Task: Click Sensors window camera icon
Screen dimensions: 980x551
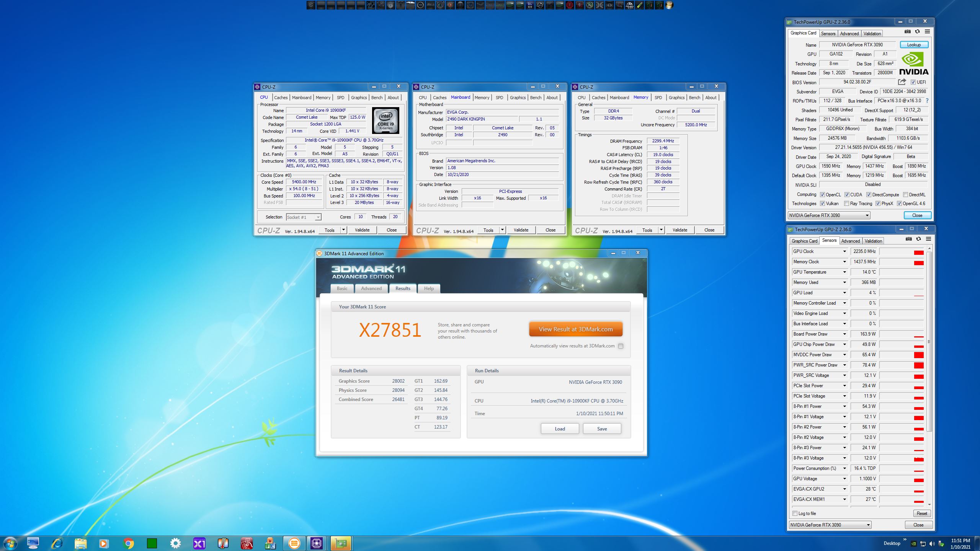Action: [x=908, y=239]
